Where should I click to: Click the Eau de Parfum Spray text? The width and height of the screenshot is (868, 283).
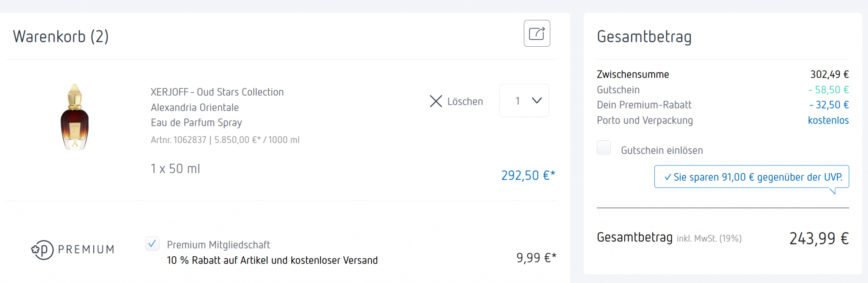[x=196, y=123]
